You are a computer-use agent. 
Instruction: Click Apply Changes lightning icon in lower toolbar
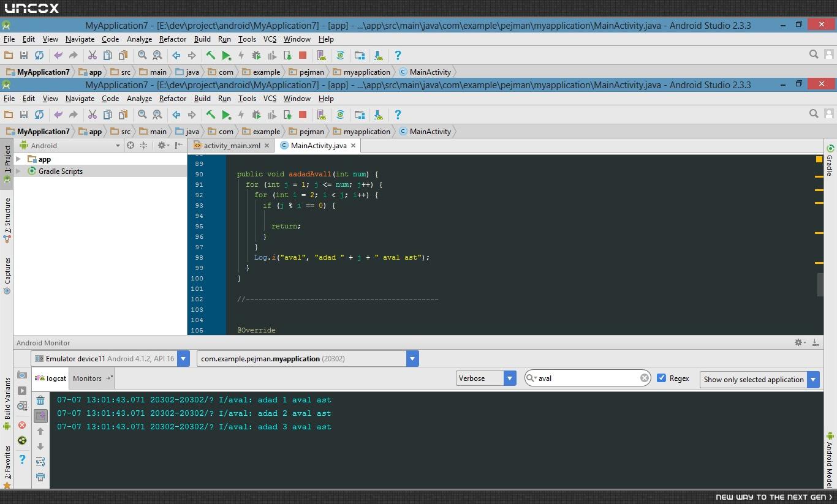point(241,115)
